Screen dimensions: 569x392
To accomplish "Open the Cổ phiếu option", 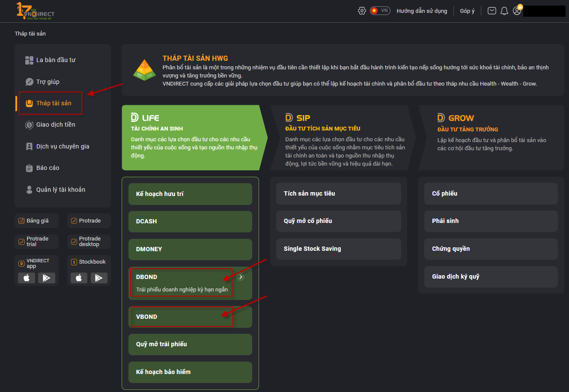I will click(x=491, y=193).
